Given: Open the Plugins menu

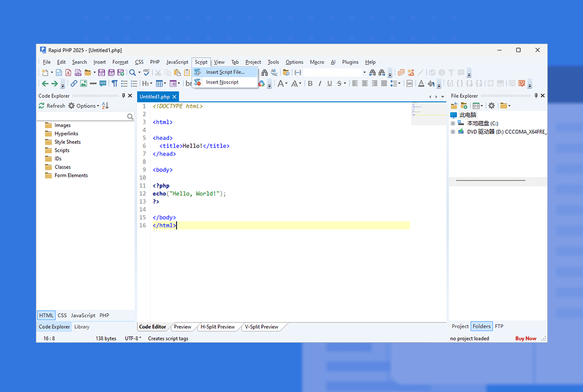Looking at the screenshot, I should coord(350,62).
